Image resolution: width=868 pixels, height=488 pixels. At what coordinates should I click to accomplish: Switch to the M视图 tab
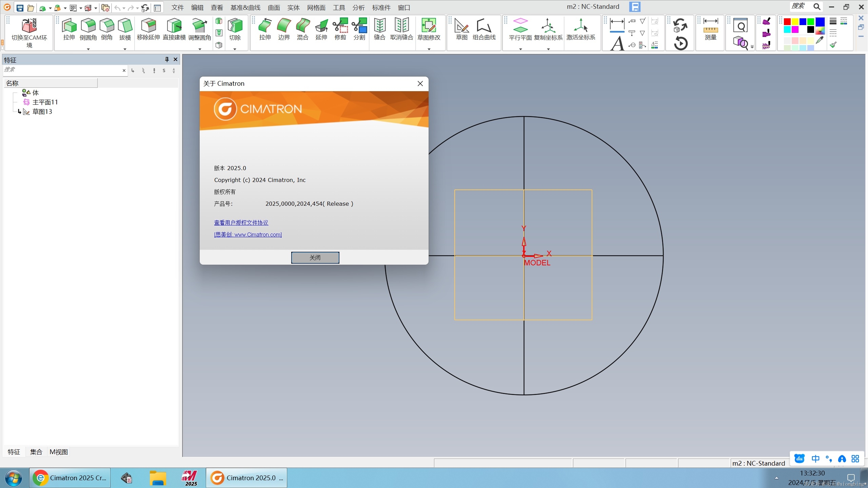tap(59, 452)
